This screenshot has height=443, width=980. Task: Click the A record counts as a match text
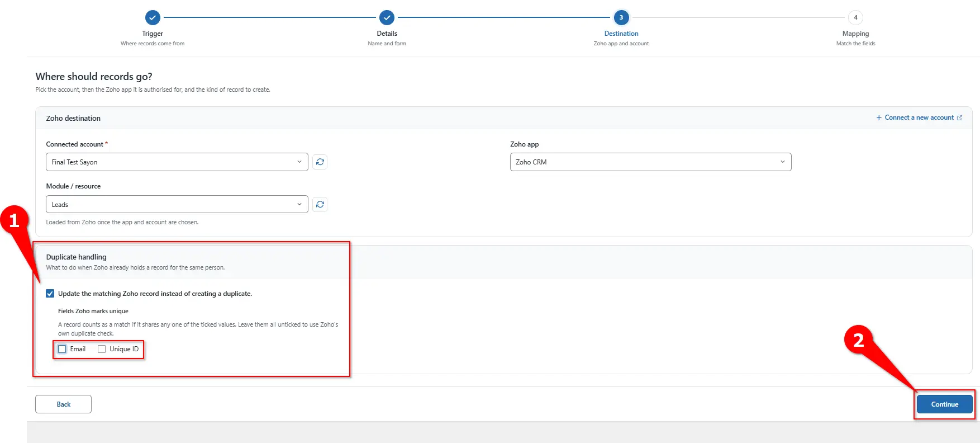pyautogui.click(x=198, y=329)
